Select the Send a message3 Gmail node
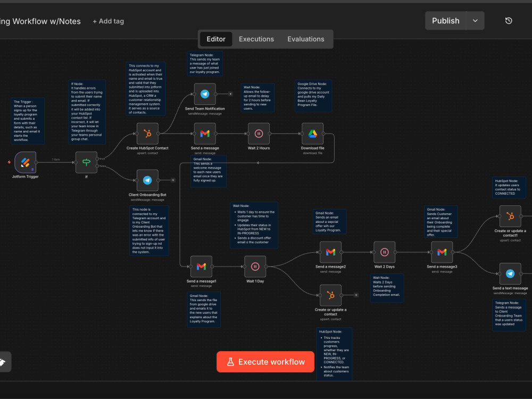Screen dimensions: 532x399 coord(442,252)
